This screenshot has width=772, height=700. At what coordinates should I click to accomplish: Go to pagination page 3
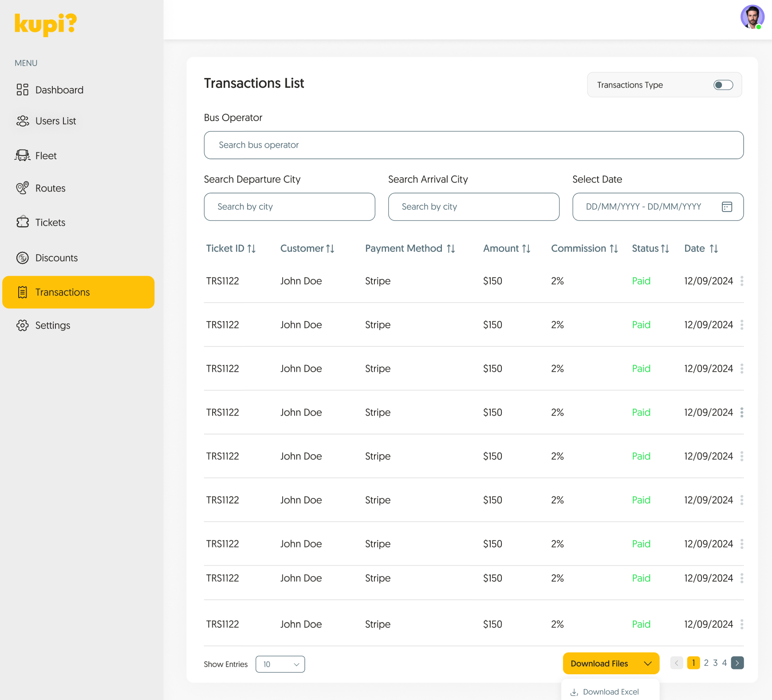715,663
